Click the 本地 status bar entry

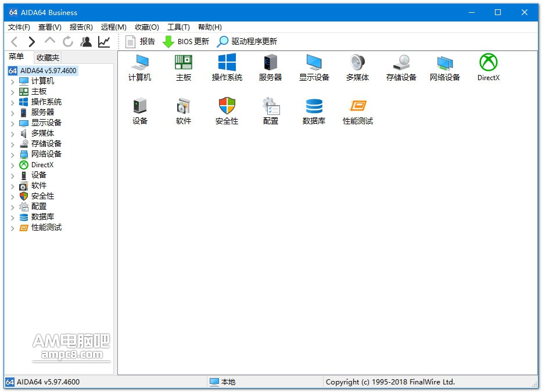pyautogui.click(x=222, y=382)
